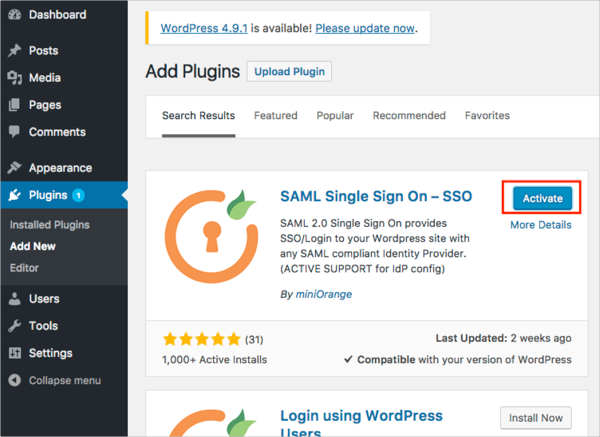
Task: Follow the 'Please update now' link
Action: click(x=364, y=29)
